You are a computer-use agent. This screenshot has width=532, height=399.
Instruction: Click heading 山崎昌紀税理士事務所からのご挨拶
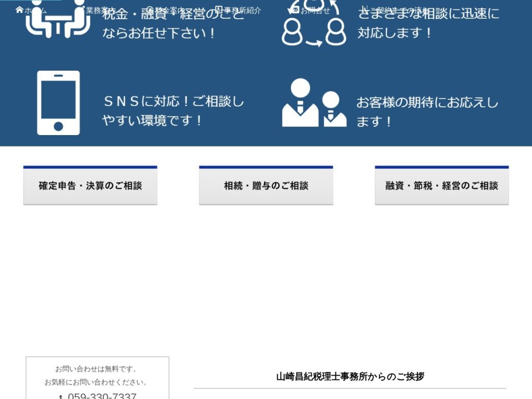[x=350, y=377]
